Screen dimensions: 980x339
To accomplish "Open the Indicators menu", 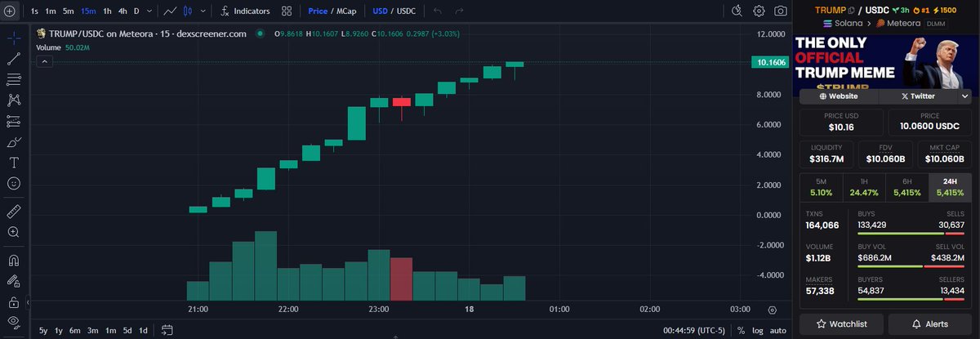I will (245, 11).
